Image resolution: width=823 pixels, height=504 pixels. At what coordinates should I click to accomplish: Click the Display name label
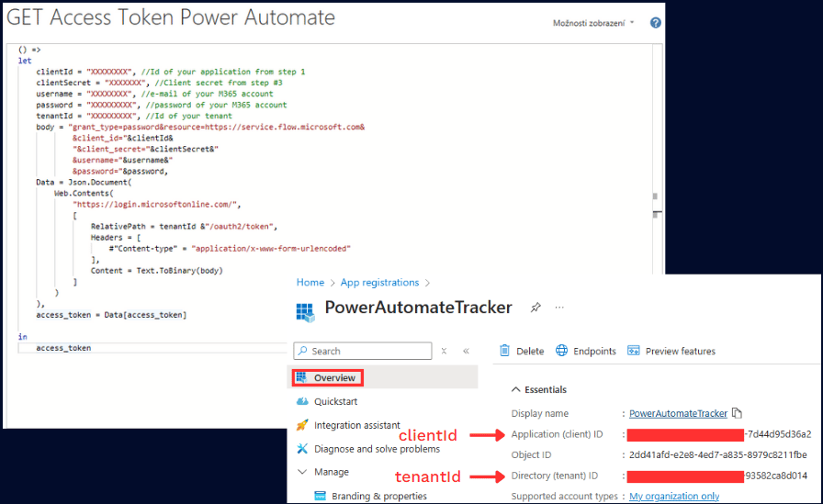539,413
